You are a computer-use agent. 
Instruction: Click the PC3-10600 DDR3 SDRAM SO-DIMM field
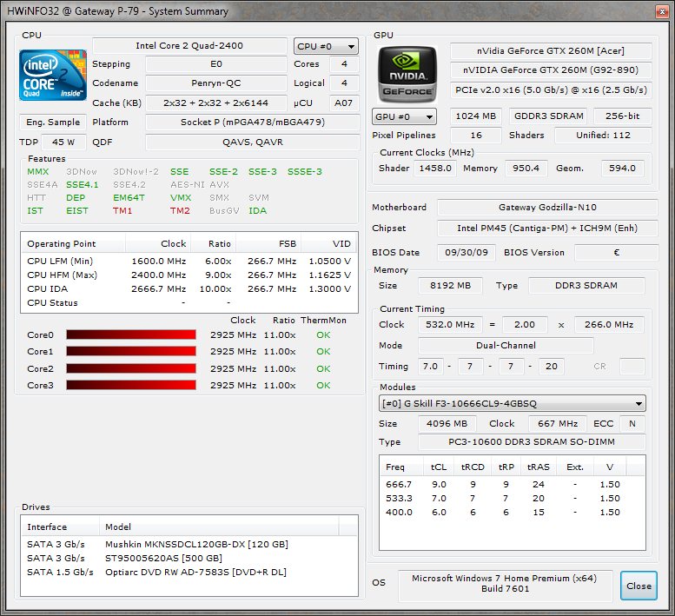532,441
